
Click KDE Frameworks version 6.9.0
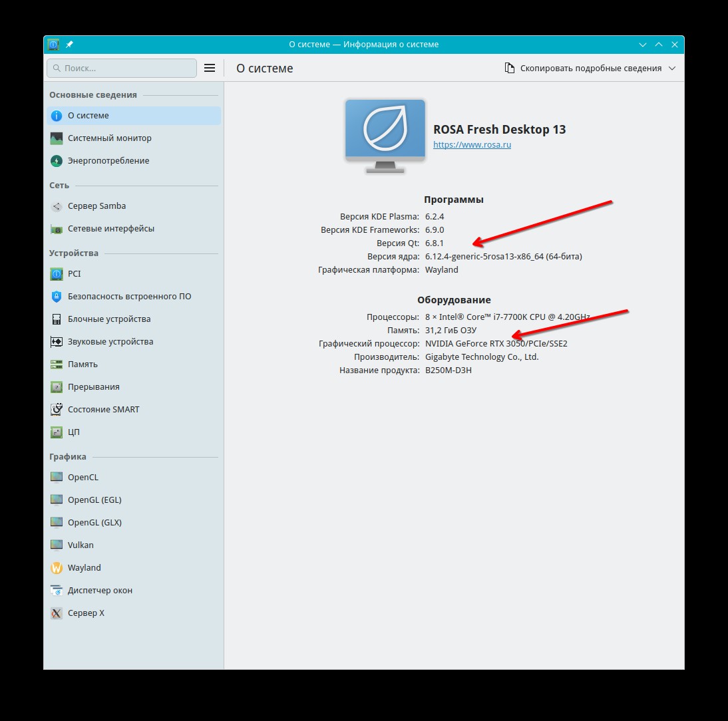pyautogui.click(x=434, y=230)
